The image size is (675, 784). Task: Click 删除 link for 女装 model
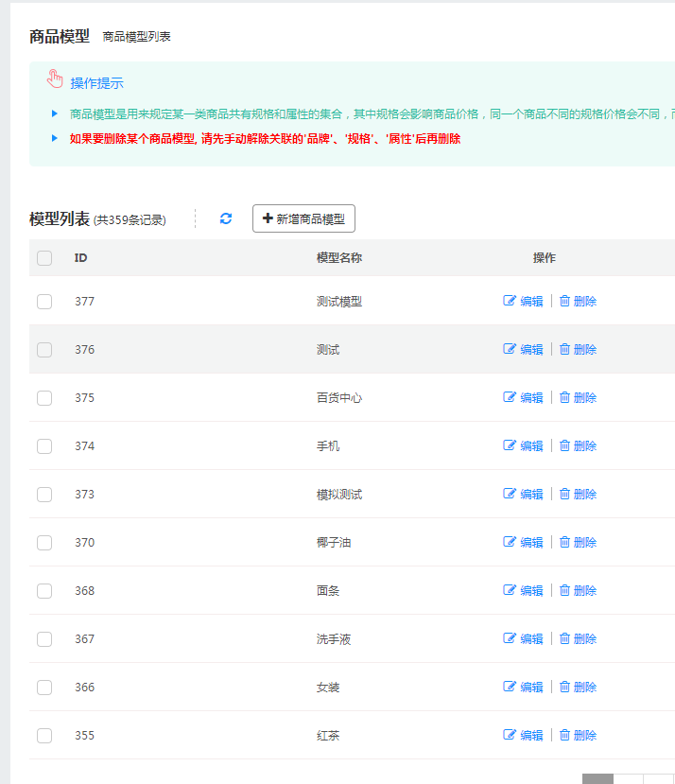pyautogui.click(x=585, y=687)
